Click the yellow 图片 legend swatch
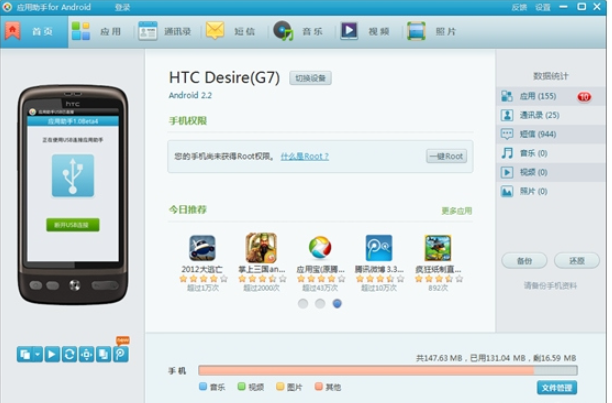 (280, 387)
